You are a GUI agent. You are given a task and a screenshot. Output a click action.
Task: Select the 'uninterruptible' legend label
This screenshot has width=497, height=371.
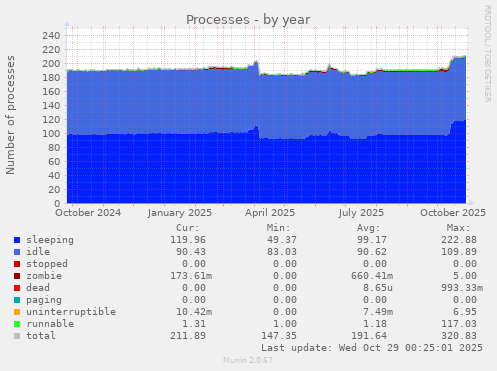pos(71,312)
